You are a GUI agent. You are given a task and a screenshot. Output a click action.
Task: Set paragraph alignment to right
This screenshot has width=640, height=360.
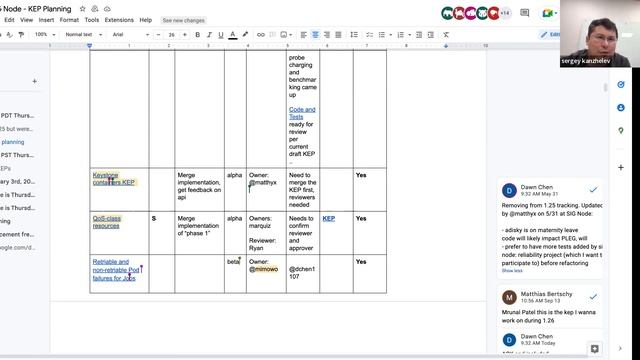coord(327,35)
